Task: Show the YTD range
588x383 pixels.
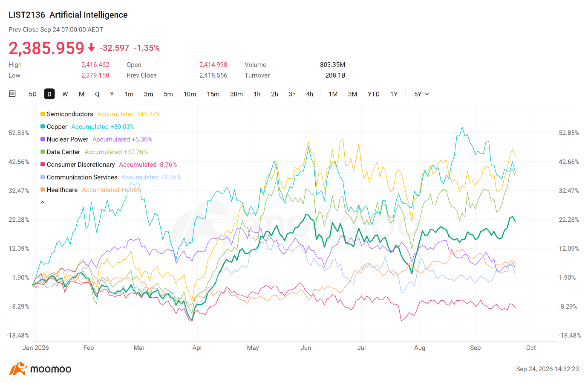Action: (374, 94)
